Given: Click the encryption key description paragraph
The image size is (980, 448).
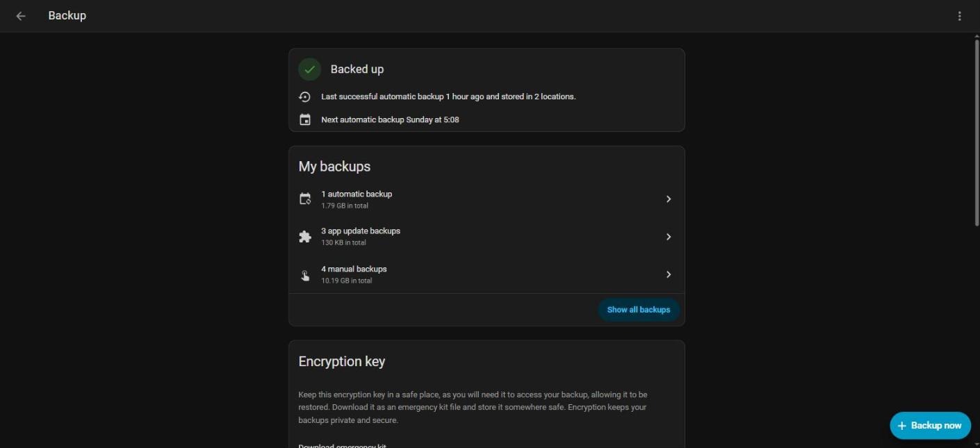Looking at the screenshot, I should (473, 408).
